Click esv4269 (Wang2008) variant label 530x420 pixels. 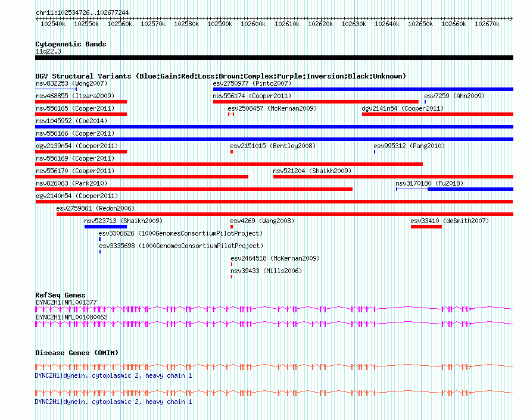pyautogui.click(x=262, y=221)
